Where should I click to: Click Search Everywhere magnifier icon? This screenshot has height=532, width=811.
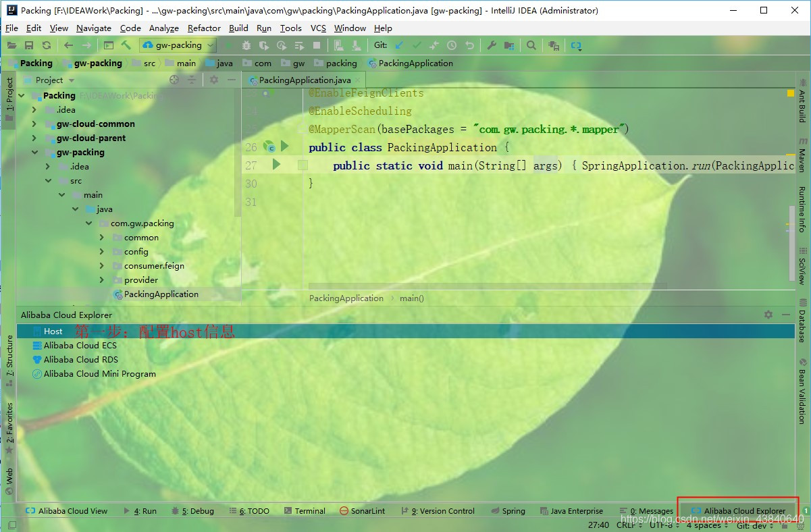pyautogui.click(x=531, y=45)
